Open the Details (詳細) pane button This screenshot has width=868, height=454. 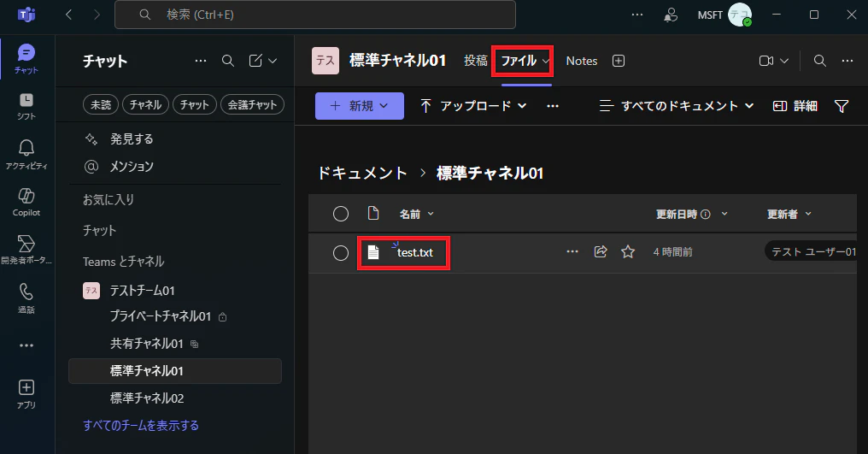(795, 106)
